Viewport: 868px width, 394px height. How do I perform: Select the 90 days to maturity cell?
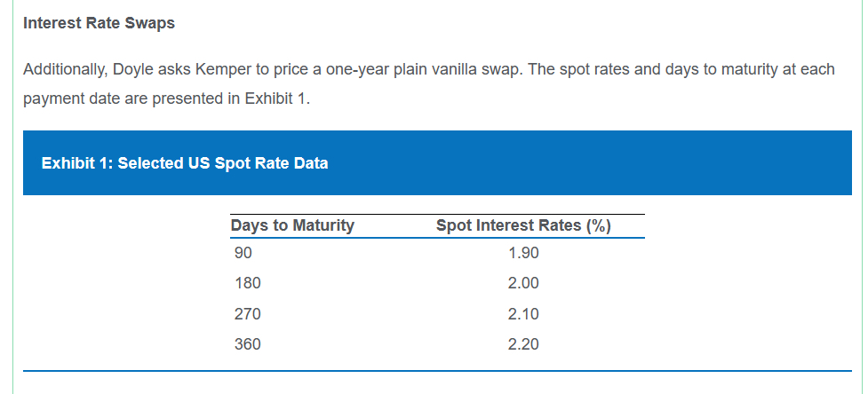click(x=243, y=253)
